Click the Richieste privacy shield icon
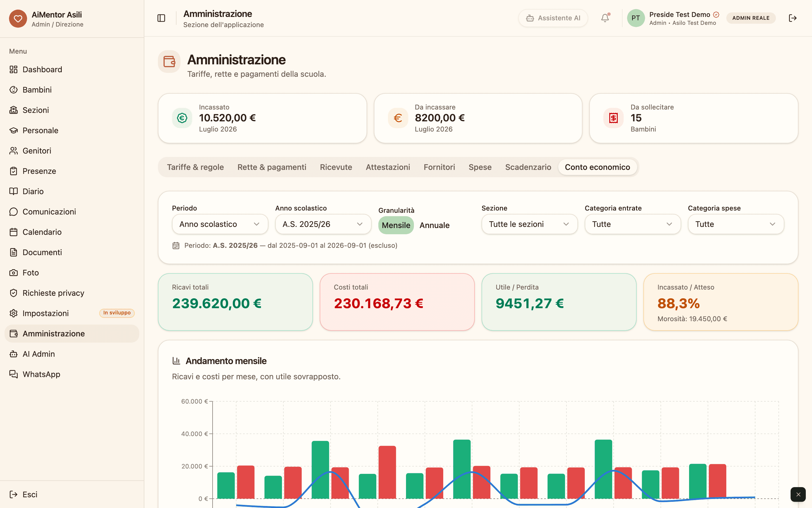The image size is (812, 508). click(x=14, y=293)
